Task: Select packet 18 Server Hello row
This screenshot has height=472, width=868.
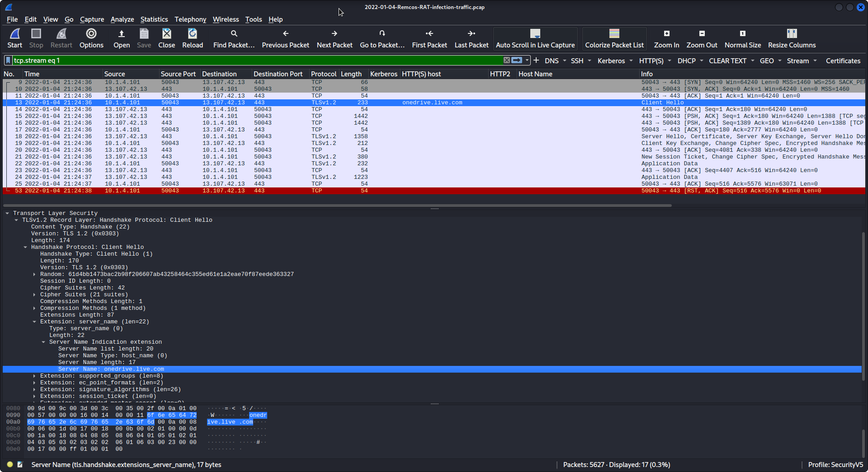Action: pos(434,136)
